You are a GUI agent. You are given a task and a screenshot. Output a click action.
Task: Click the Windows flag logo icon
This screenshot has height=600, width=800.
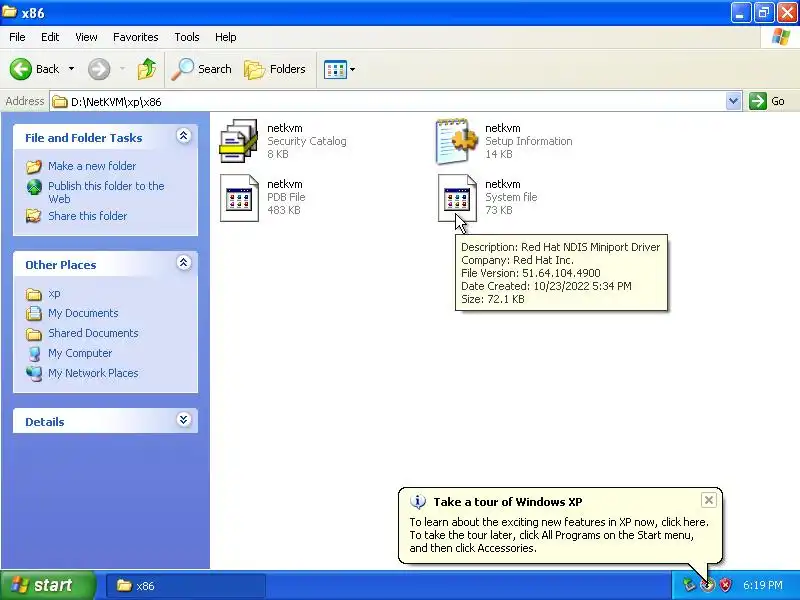pos(781,37)
